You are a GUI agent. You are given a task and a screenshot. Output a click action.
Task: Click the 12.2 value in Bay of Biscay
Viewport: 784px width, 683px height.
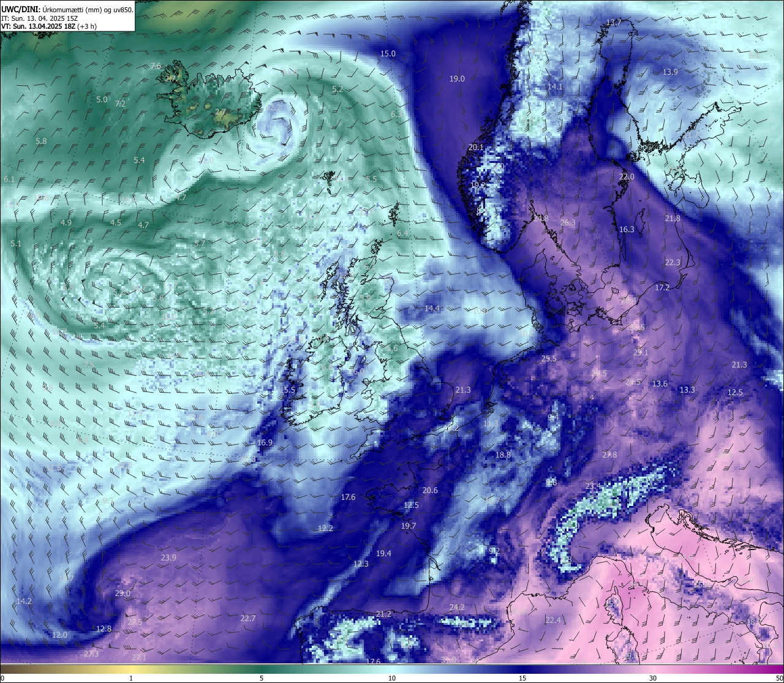(x=325, y=528)
